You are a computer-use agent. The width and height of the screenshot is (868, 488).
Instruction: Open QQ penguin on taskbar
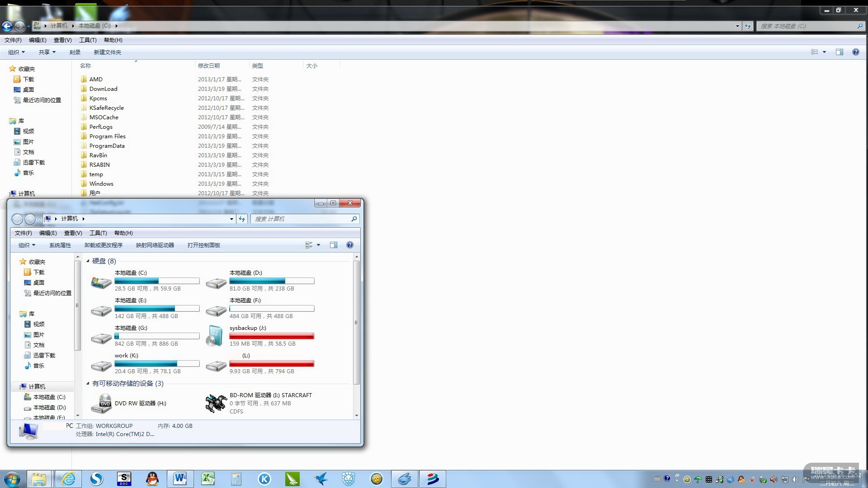152,479
